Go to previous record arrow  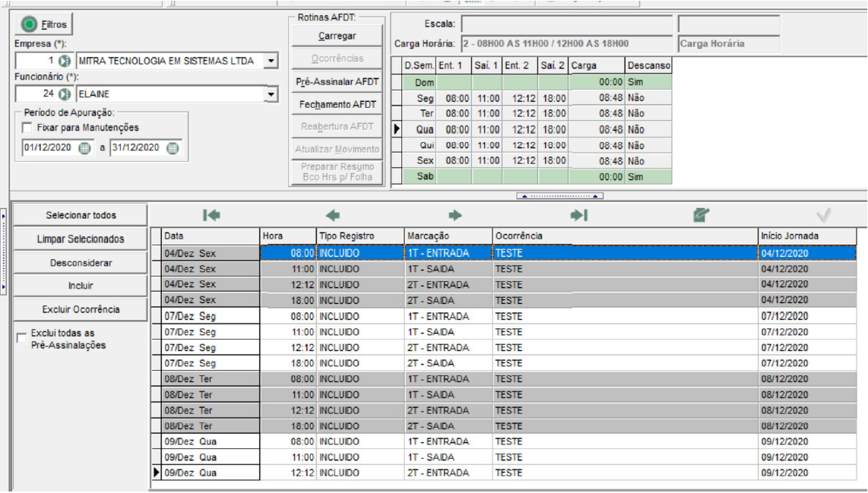click(x=333, y=215)
